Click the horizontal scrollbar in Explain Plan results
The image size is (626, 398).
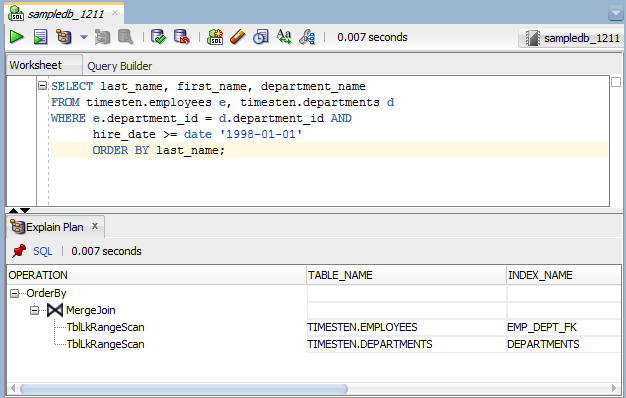[184, 388]
